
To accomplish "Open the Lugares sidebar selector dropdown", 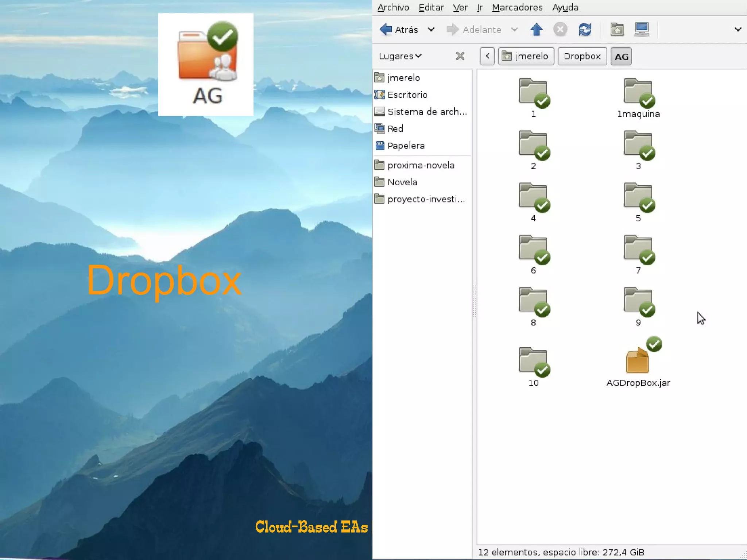I will click(x=400, y=56).
